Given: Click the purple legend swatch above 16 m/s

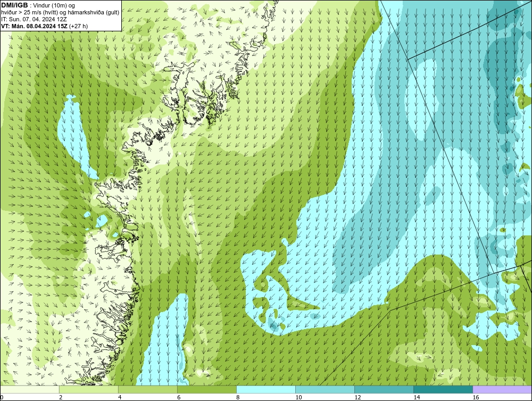Looking at the screenshot, I should (x=502, y=389).
